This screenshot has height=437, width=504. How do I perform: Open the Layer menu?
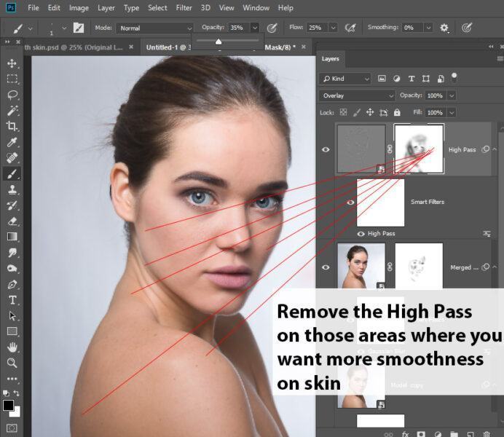pos(106,8)
